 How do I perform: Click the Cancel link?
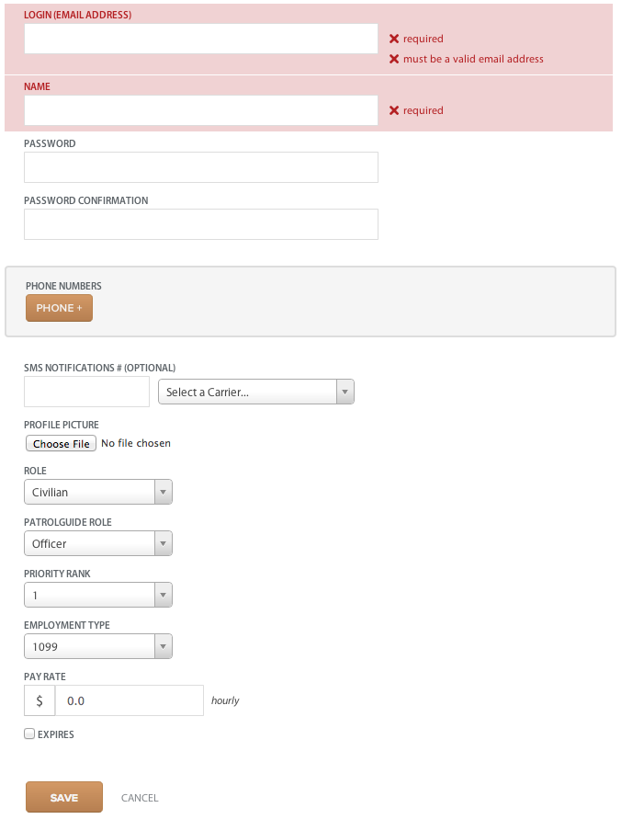tap(140, 798)
